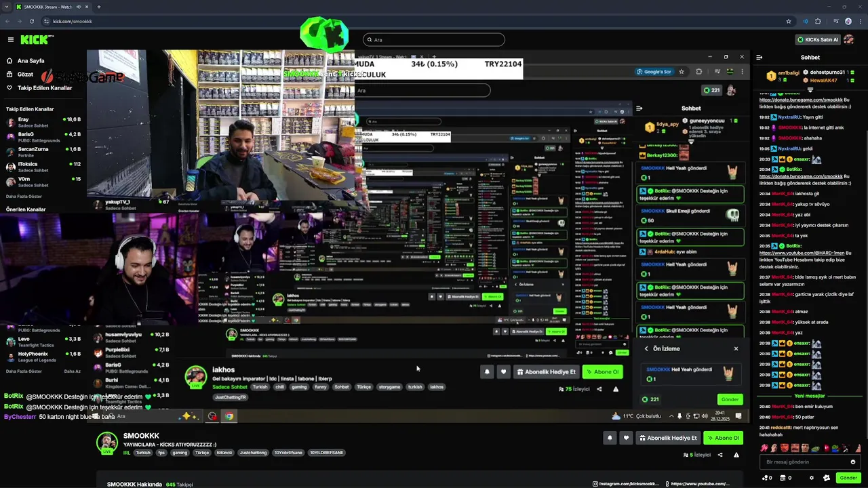868x488 pixels.
Task: Mute the tab audio speaker icon
Action: 79,7
